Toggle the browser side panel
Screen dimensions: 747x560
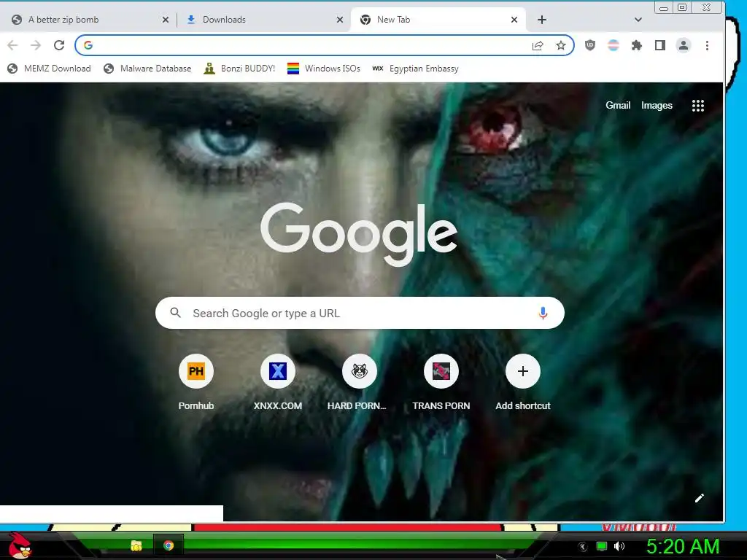(x=659, y=45)
